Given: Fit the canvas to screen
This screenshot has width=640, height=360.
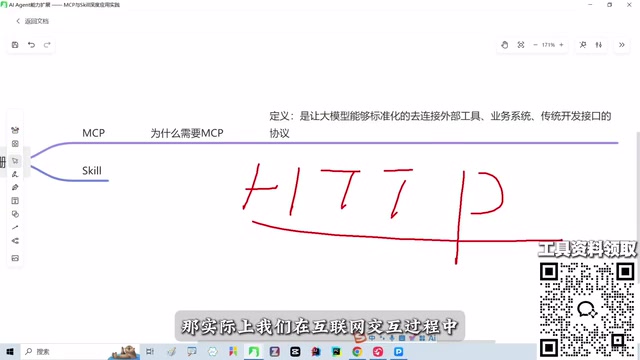Looking at the screenshot, I should 521,45.
